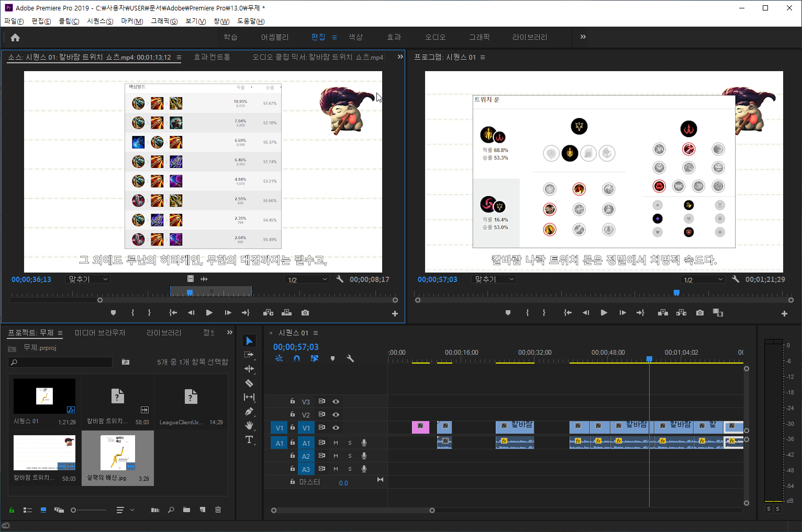Select the Pen tool

(249, 412)
